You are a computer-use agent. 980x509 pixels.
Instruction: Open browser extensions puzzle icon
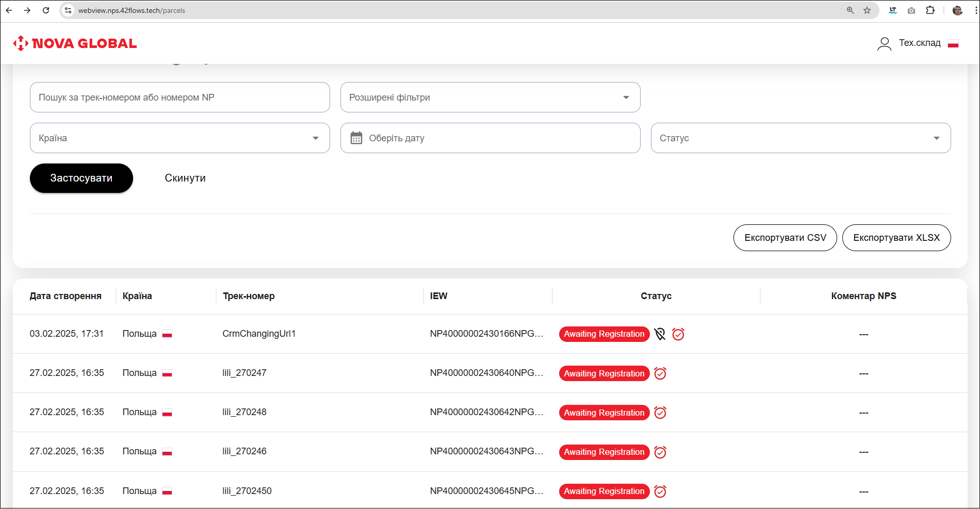point(930,10)
